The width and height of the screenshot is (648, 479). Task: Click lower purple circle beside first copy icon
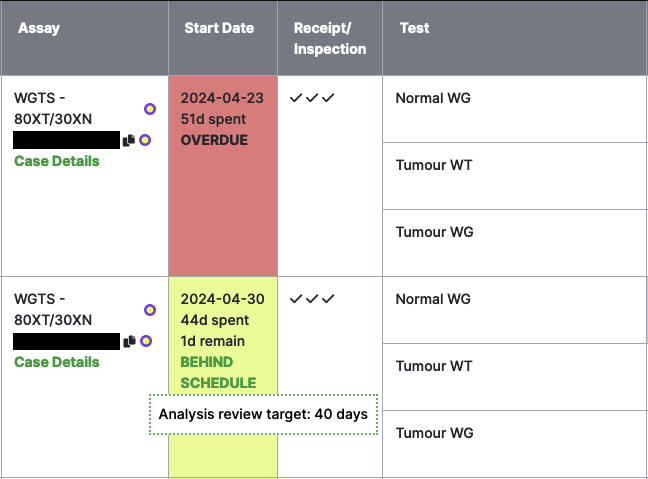145,140
